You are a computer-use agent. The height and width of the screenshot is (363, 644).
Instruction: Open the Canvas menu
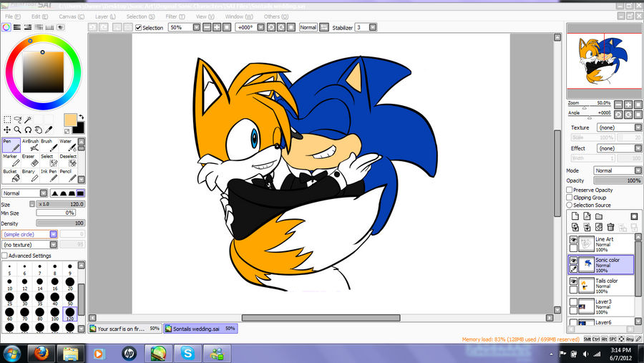[x=72, y=16]
